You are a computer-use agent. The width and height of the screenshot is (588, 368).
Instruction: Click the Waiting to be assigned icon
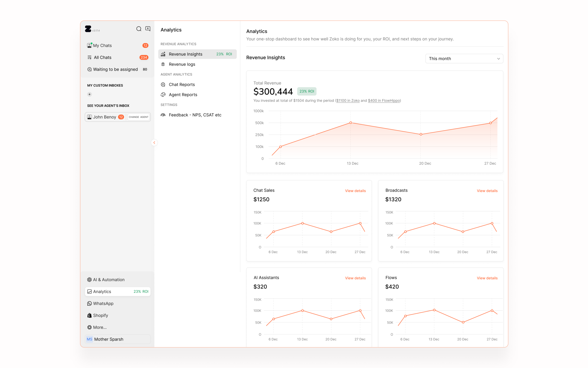tap(89, 69)
